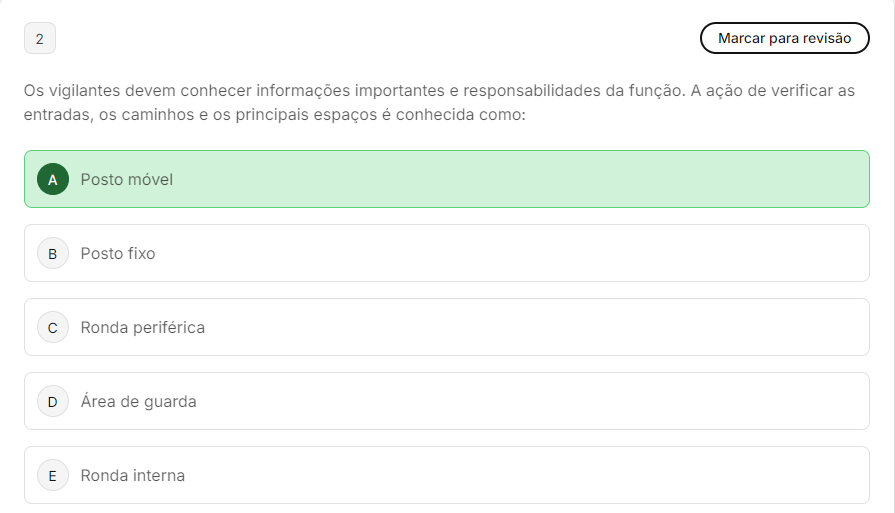
Task: Choose the "Ronda interna" answer label
Action: [133, 475]
